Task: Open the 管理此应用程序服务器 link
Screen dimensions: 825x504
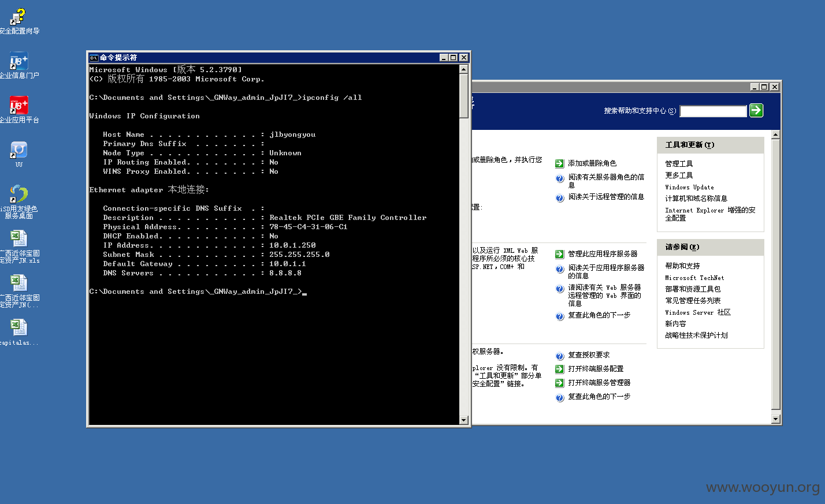Action: tap(603, 254)
